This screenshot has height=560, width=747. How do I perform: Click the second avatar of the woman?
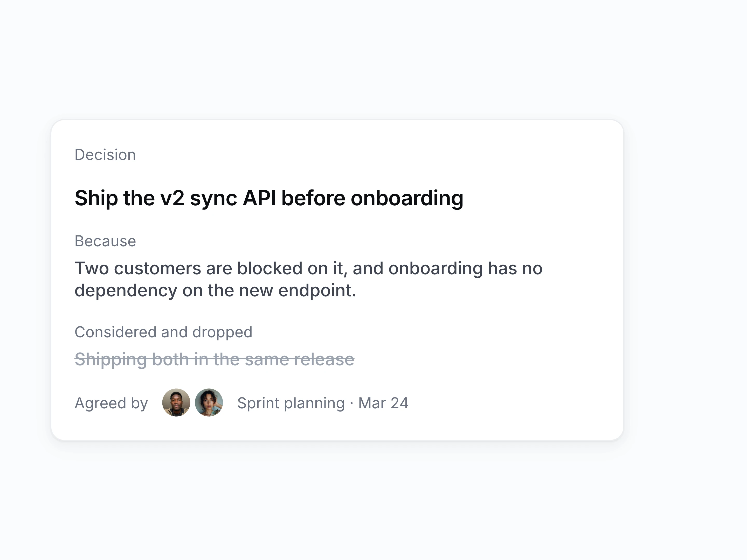pos(209,402)
